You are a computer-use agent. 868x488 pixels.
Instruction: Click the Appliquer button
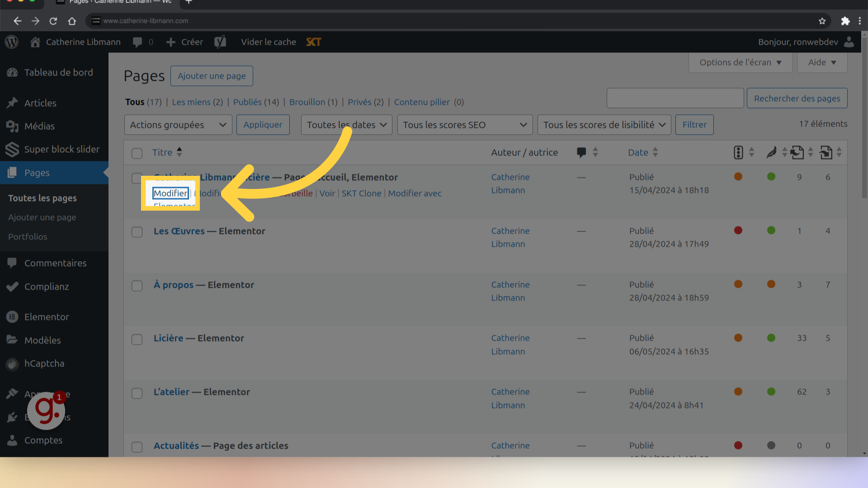263,125
